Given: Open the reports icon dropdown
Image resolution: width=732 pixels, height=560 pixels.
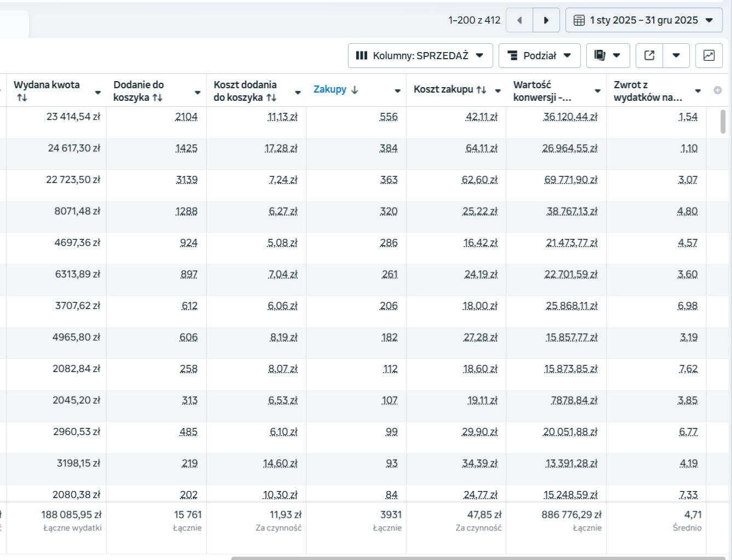Looking at the screenshot, I should 608,55.
